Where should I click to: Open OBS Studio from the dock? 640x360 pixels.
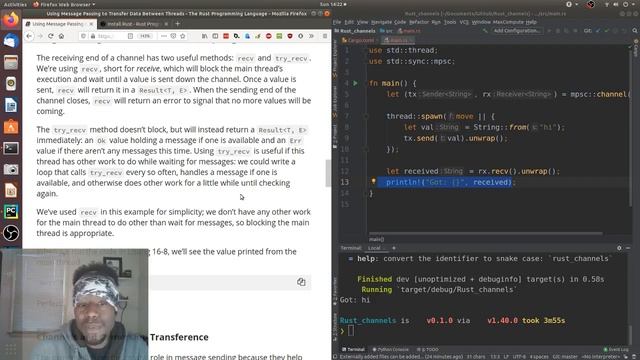(x=11, y=233)
